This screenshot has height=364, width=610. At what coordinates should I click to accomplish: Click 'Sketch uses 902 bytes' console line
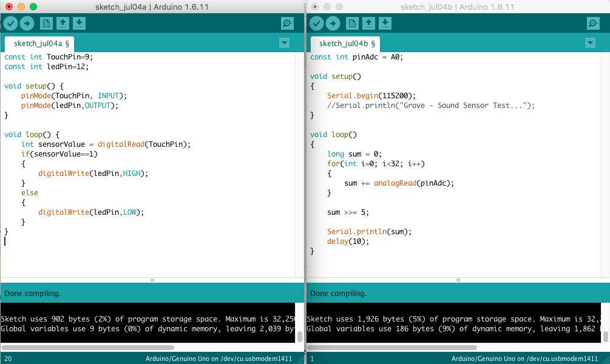148,319
